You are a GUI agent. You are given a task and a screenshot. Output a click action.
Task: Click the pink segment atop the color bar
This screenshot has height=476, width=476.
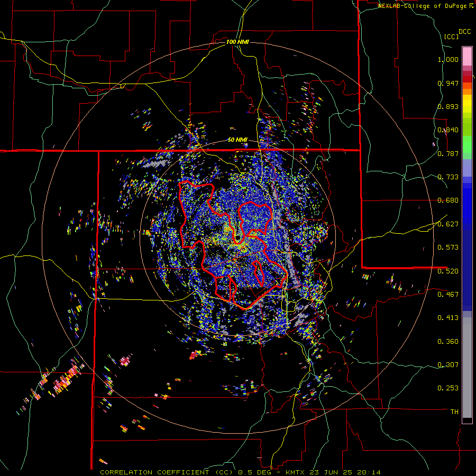click(467, 56)
